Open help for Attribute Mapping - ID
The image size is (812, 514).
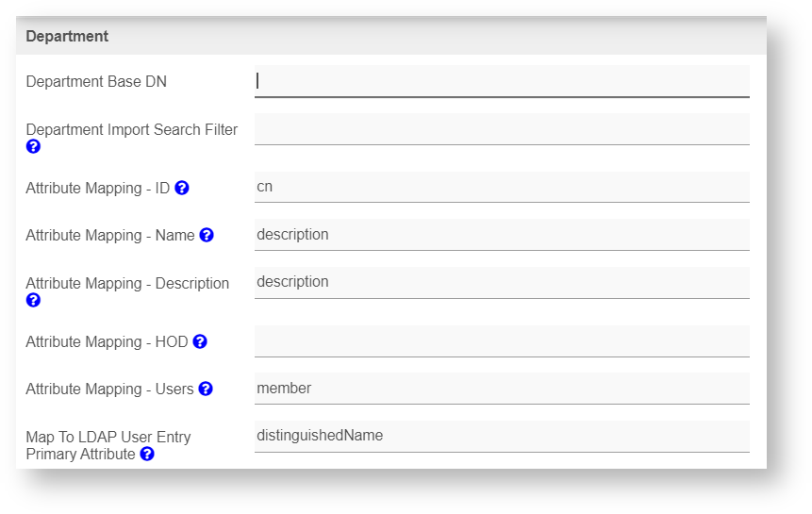(182, 188)
